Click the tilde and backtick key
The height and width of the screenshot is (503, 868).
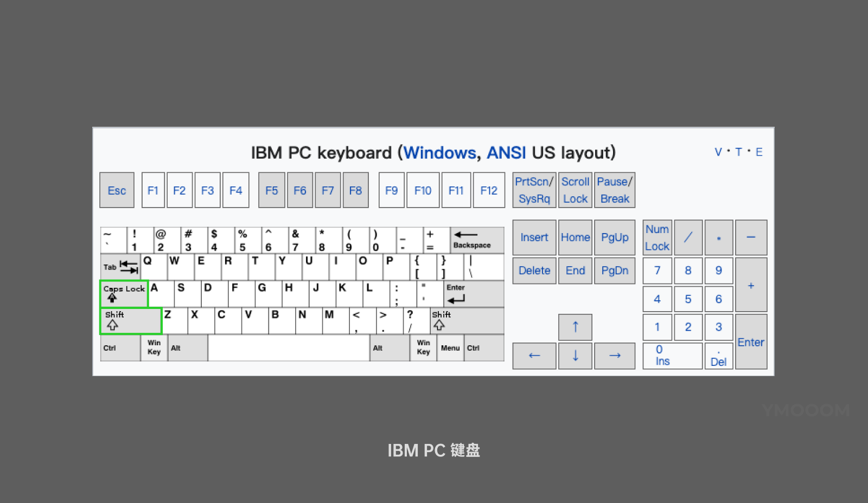[x=113, y=240]
